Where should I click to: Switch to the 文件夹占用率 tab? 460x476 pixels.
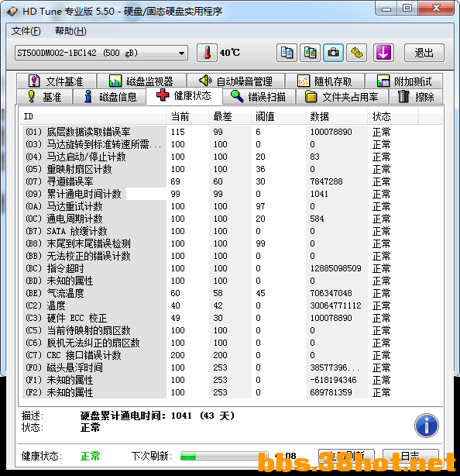pyautogui.click(x=342, y=97)
